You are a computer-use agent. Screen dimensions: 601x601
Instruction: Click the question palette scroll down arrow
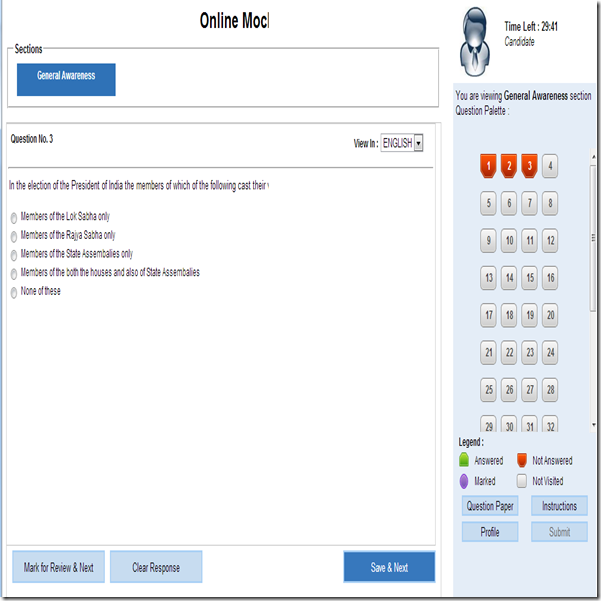(594, 425)
